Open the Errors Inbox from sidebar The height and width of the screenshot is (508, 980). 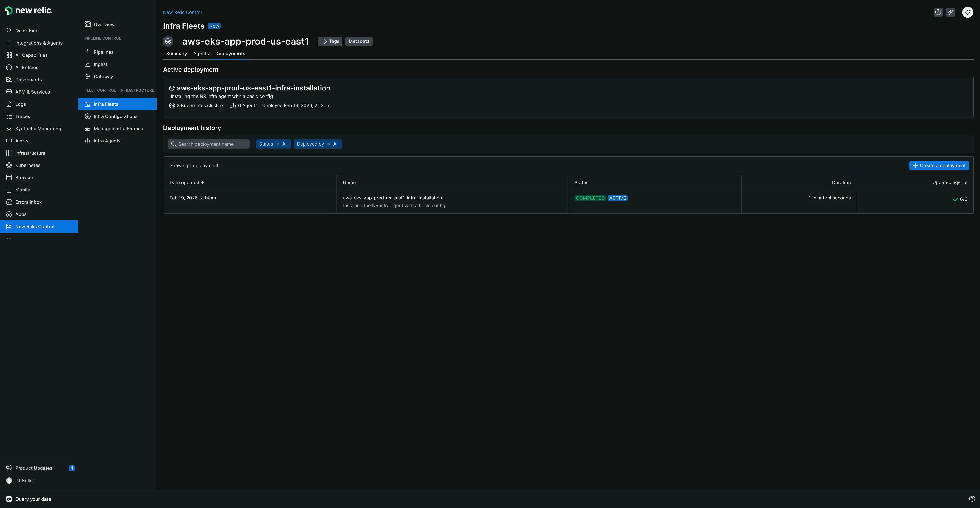pos(29,202)
